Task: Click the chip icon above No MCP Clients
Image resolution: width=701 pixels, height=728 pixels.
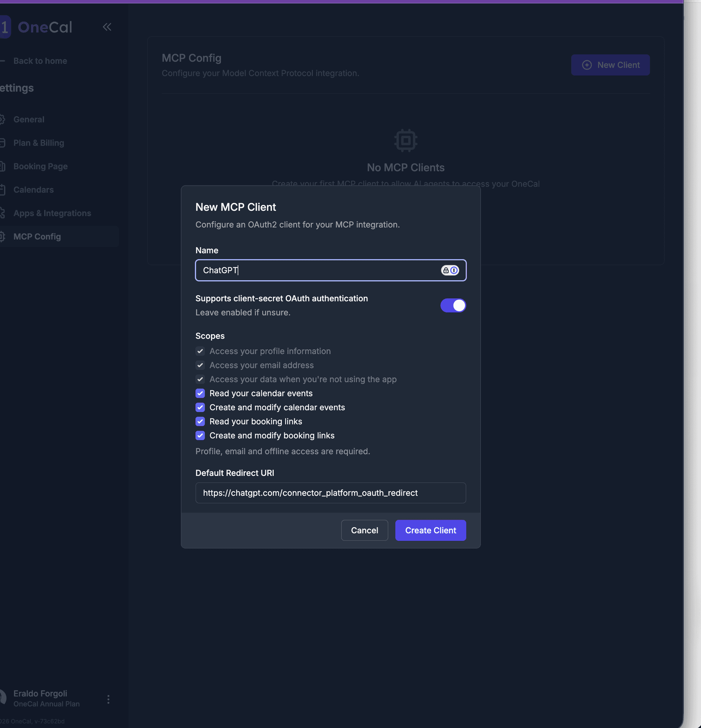Action: tap(406, 140)
